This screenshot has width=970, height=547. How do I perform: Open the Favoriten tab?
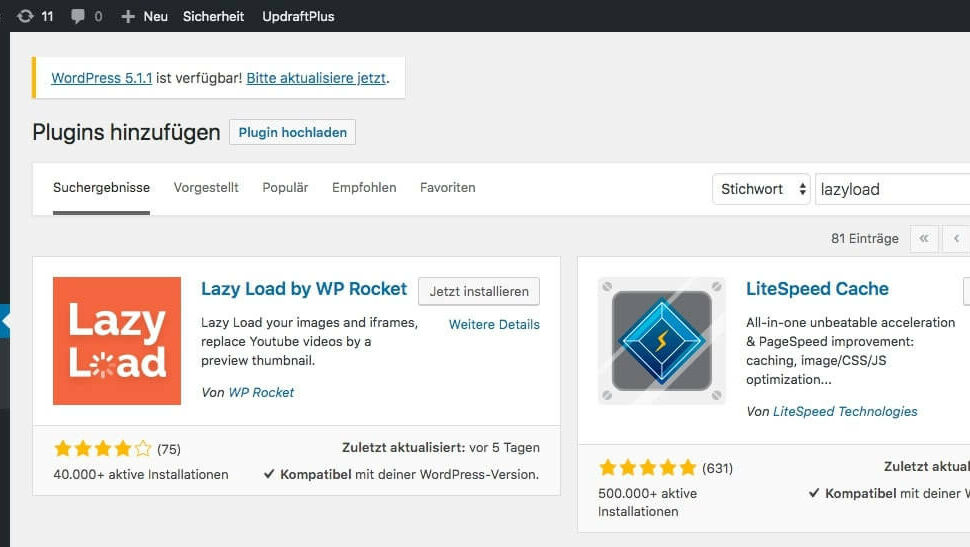click(448, 187)
